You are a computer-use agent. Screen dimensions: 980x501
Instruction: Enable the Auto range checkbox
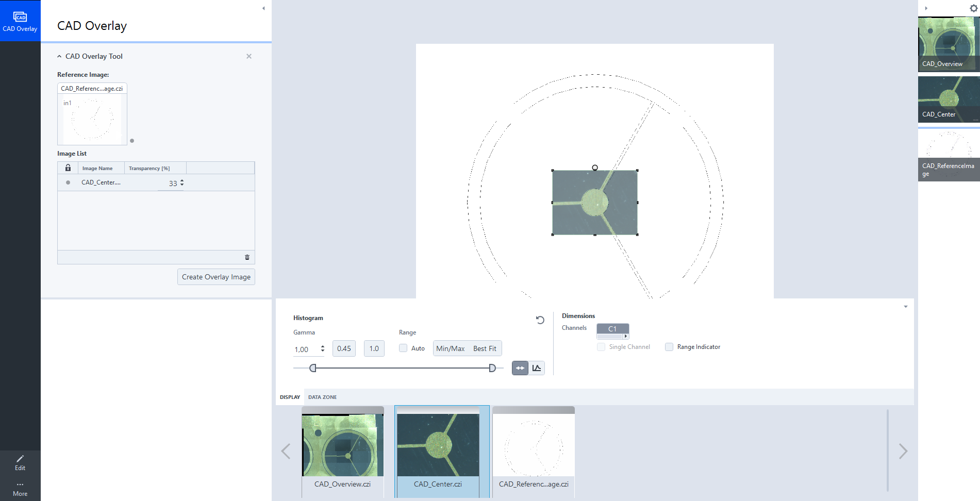coord(403,348)
